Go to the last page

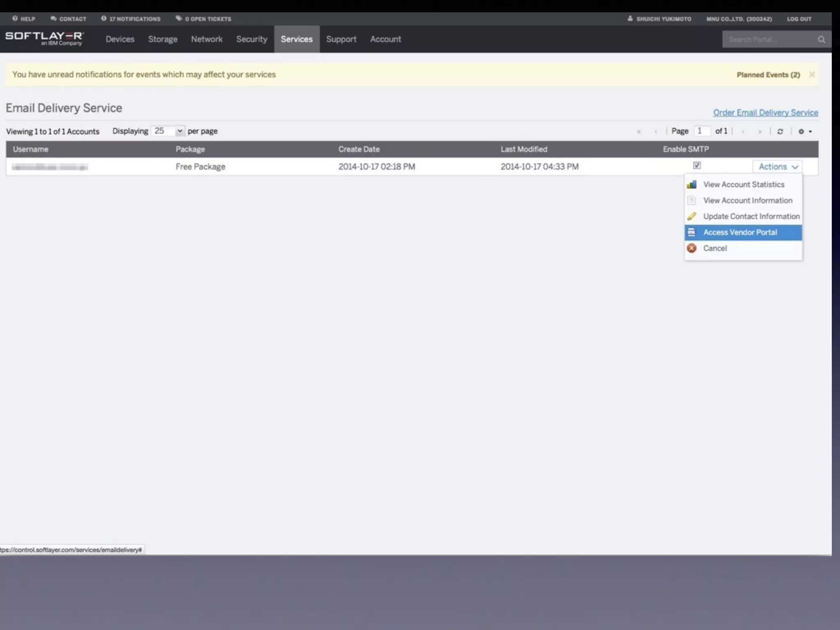[x=760, y=132]
